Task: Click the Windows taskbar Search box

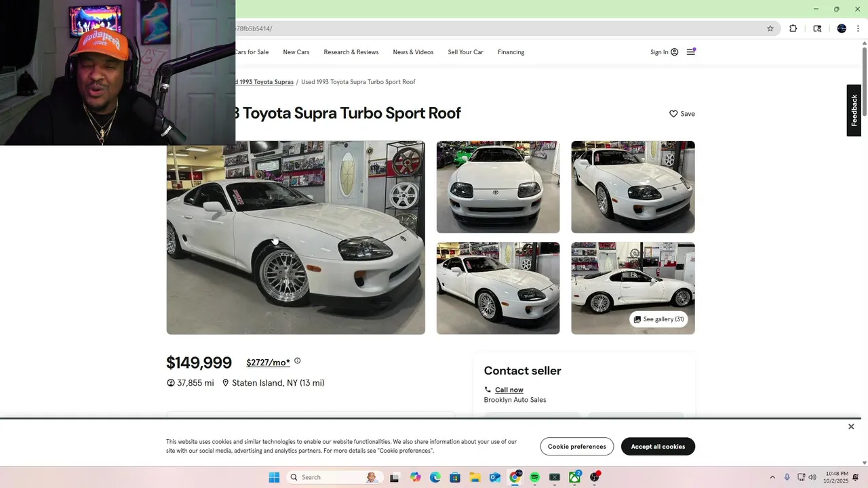Action: pos(334,477)
